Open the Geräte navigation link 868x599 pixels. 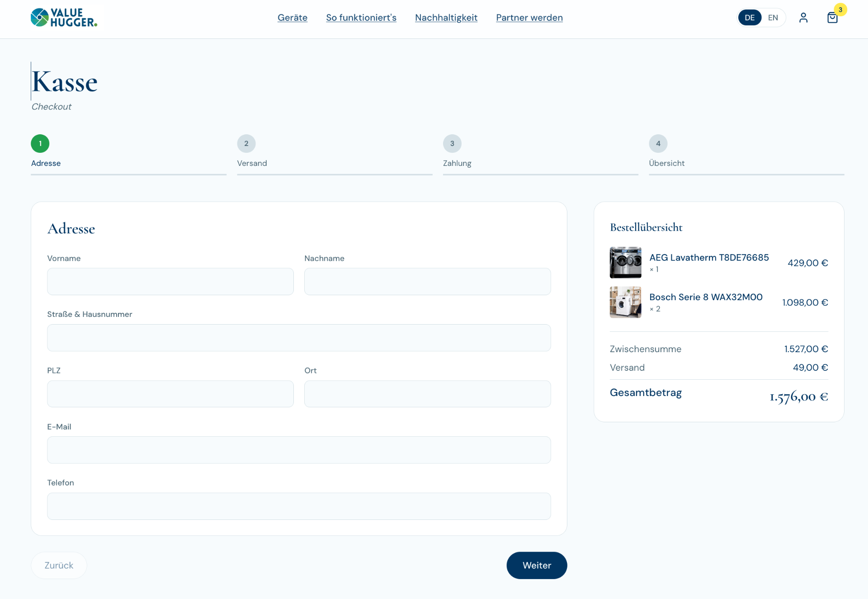tap(292, 18)
